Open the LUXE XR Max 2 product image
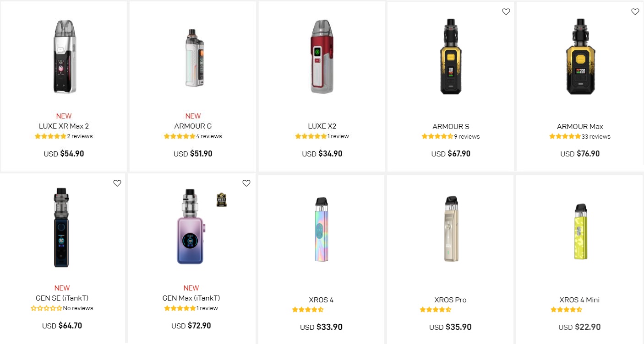The height and width of the screenshot is (344, 644). pos(64,57)
